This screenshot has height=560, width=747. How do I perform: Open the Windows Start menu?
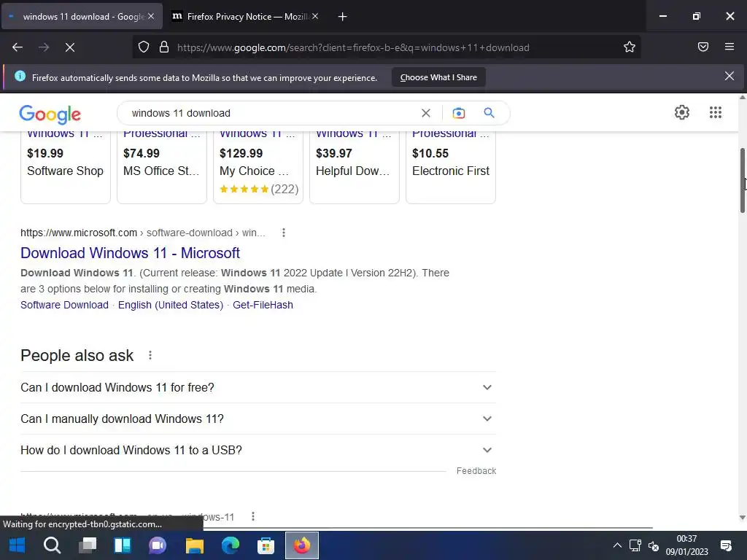pyautogui.click(x=18, y=545)
